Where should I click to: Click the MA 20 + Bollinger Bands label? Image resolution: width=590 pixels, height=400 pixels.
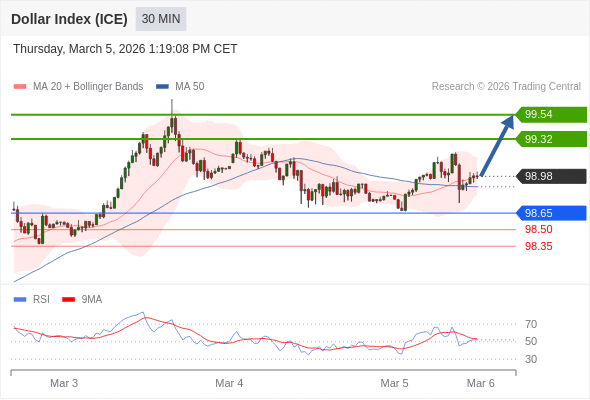pos(88,87)
